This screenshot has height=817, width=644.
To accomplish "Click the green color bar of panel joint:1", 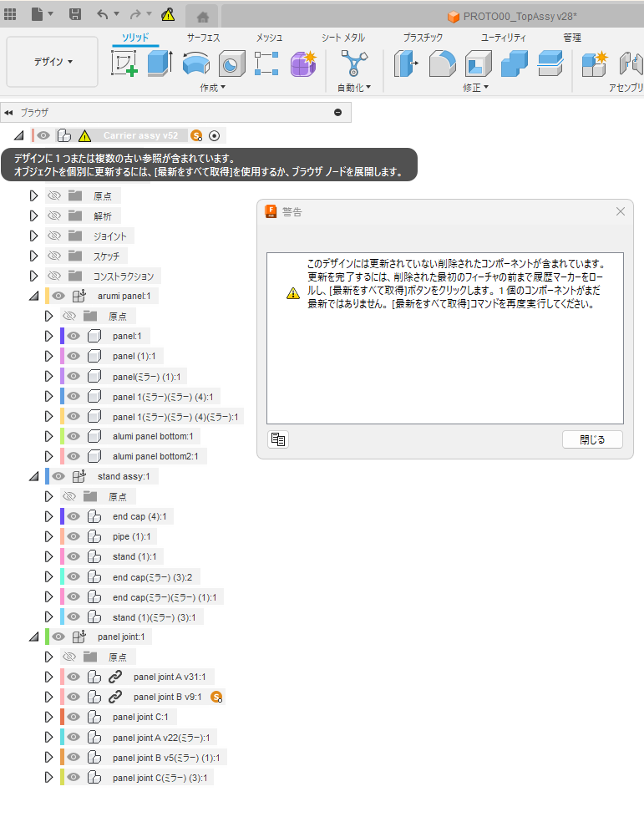I will [x=47, y=637].
